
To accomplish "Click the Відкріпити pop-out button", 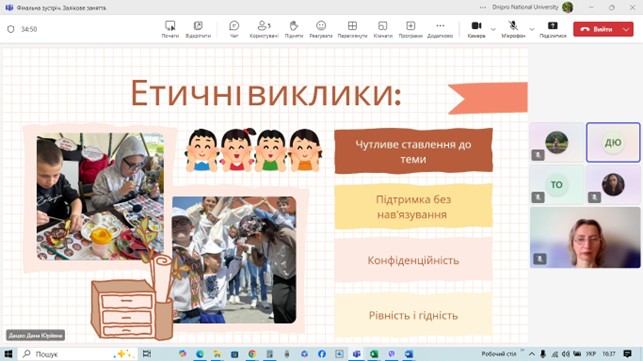I will click(198, 29).
